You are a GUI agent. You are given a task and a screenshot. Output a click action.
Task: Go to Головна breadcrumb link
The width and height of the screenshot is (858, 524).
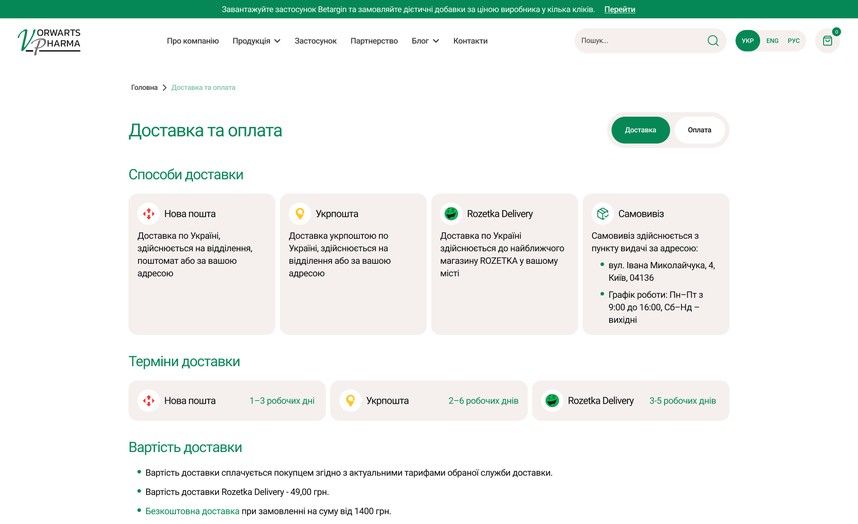144,88
